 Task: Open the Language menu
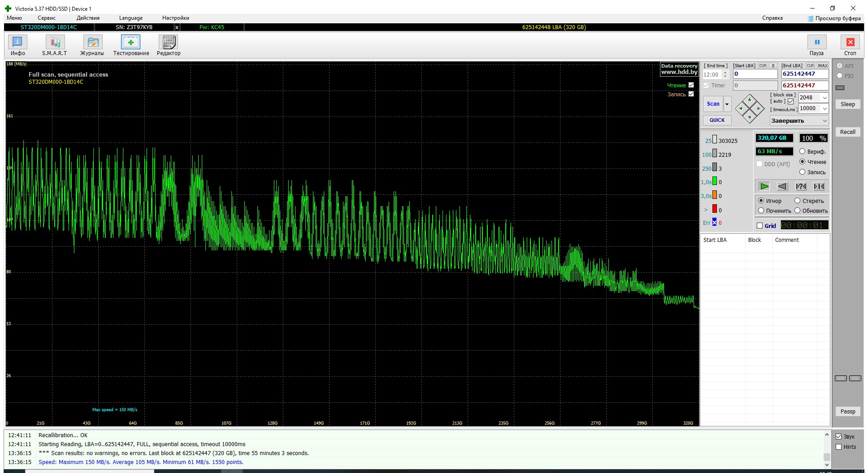131,18
